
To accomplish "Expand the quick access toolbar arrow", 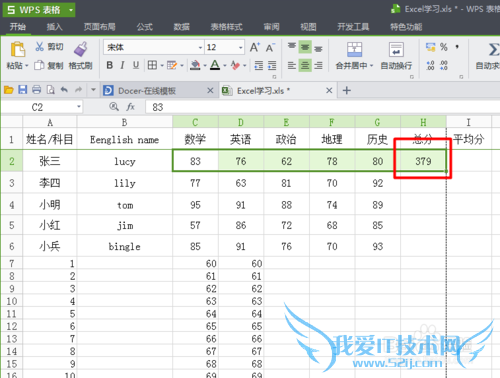I will click(x=93, y=90).
